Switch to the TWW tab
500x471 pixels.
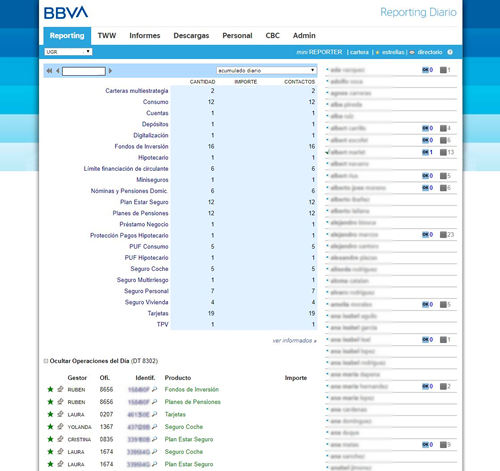107,36
